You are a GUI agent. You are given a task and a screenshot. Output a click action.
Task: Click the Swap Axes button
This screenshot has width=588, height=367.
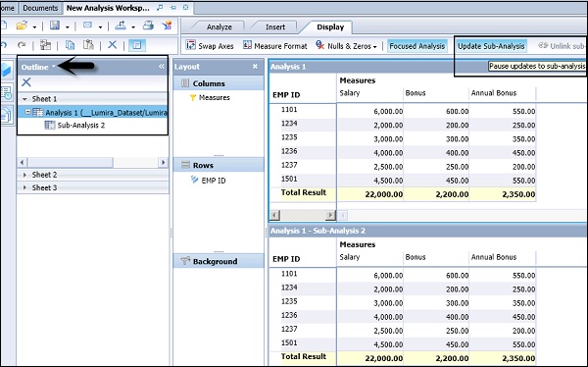[x=210, y=46]
